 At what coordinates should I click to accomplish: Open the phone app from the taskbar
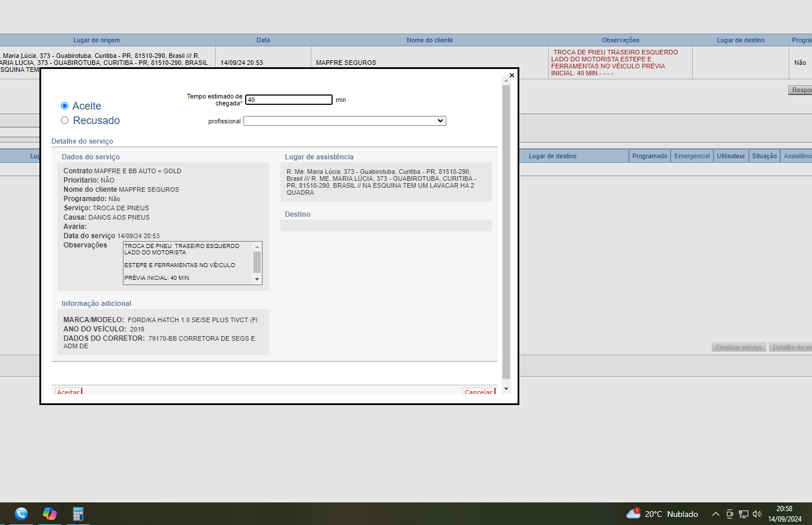21,513
